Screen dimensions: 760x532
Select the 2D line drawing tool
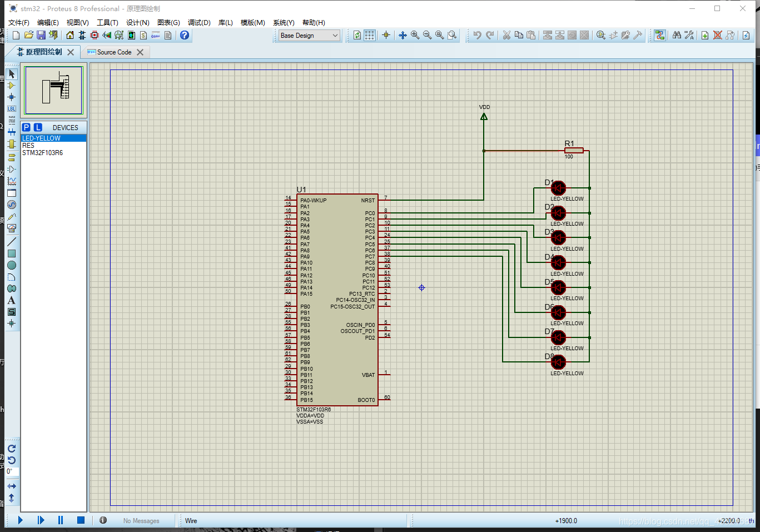12,242
